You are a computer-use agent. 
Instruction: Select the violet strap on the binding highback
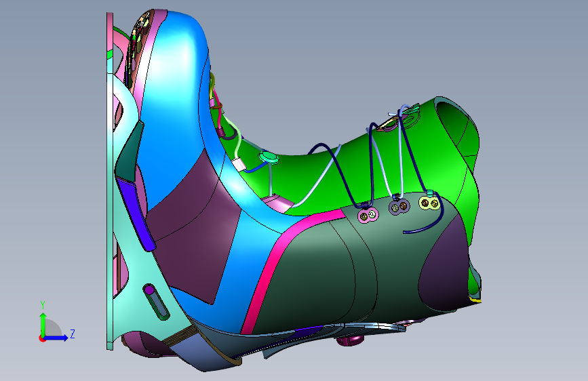136,214
